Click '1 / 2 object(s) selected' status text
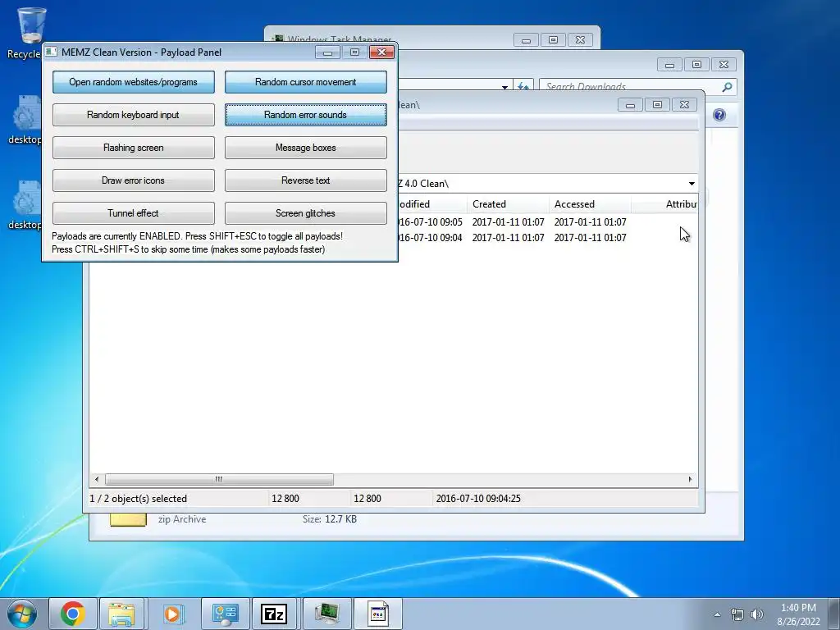 [138, 498]
